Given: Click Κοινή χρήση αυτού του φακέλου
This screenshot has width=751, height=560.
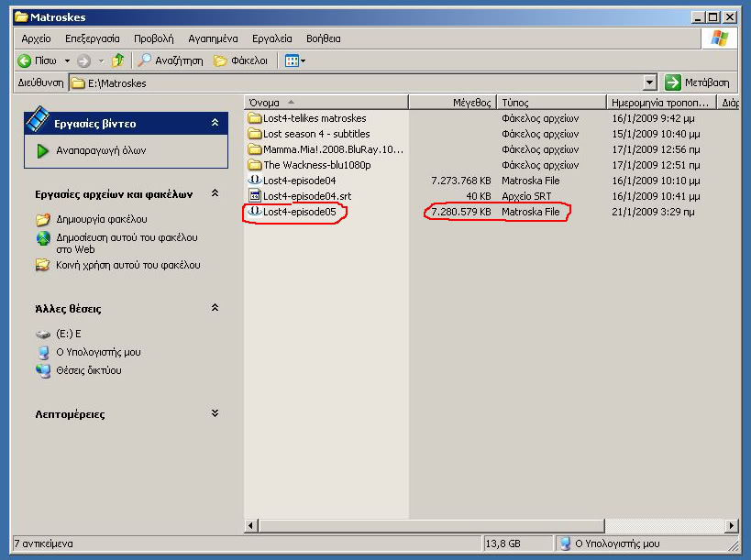Looking at the screenshot, I should pos(127,265).
